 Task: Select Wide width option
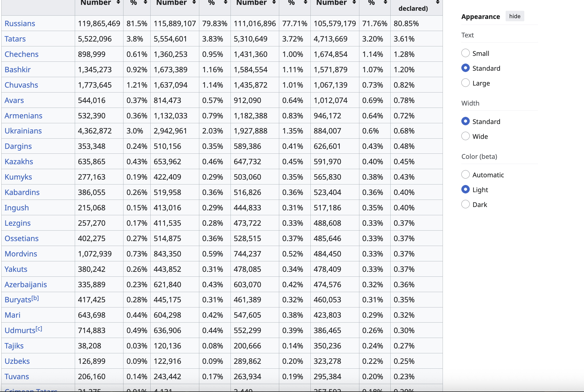pos(465,136)
